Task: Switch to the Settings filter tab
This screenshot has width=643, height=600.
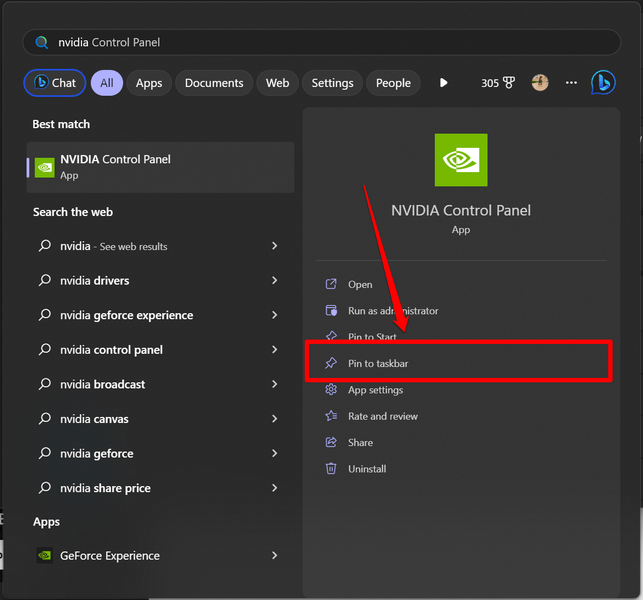Action: click(332, 83)
